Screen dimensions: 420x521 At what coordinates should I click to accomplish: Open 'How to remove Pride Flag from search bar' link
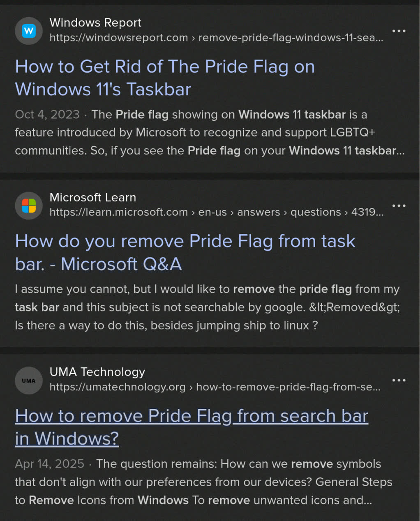192,427
